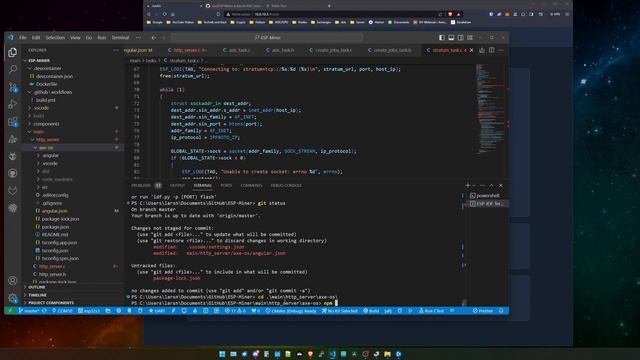The height and width of the screenshot is (360, 640).
Task: Open the Run and Debug view
Action: 13,104
